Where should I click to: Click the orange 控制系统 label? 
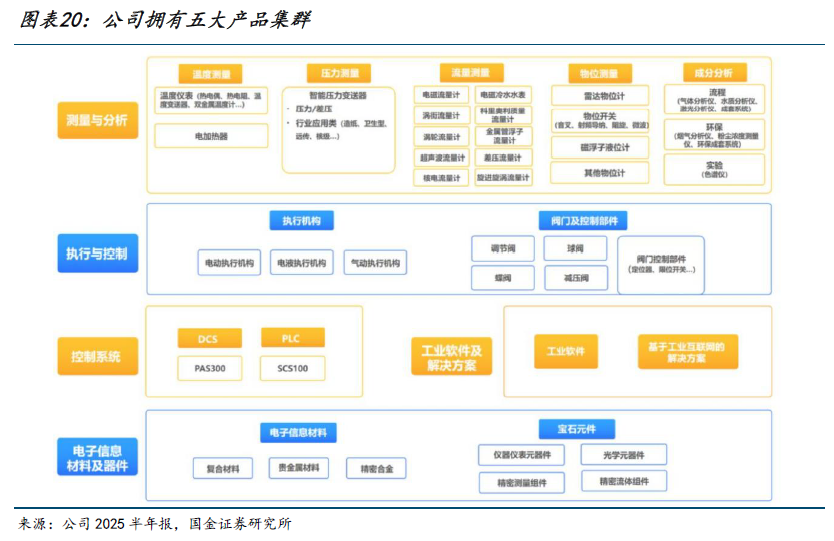(97, 356)
